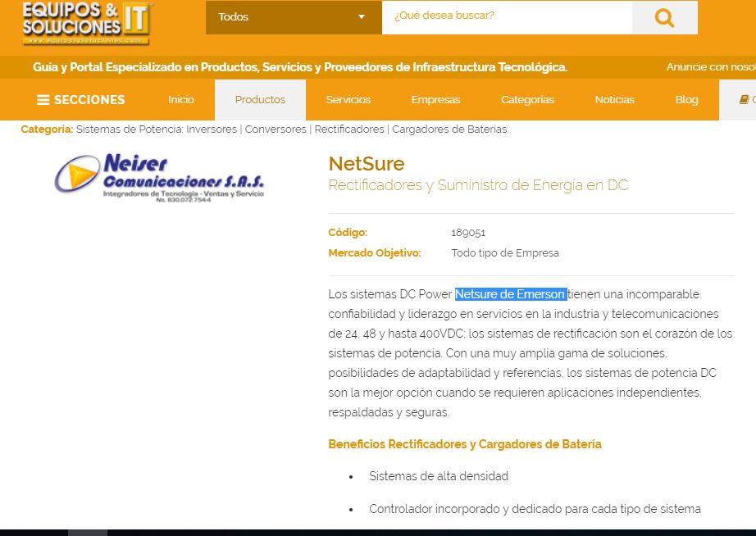Open the Categorías menu item
The height and width of the screenshot is (536, 756).
527,100
